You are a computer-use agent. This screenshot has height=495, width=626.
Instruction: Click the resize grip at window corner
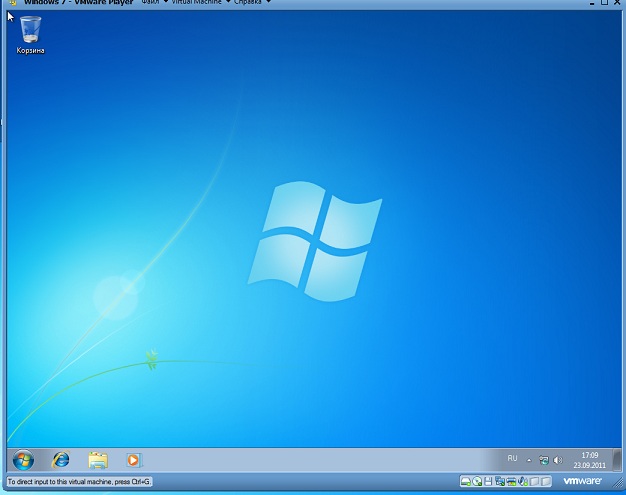[x=617, y=482]
